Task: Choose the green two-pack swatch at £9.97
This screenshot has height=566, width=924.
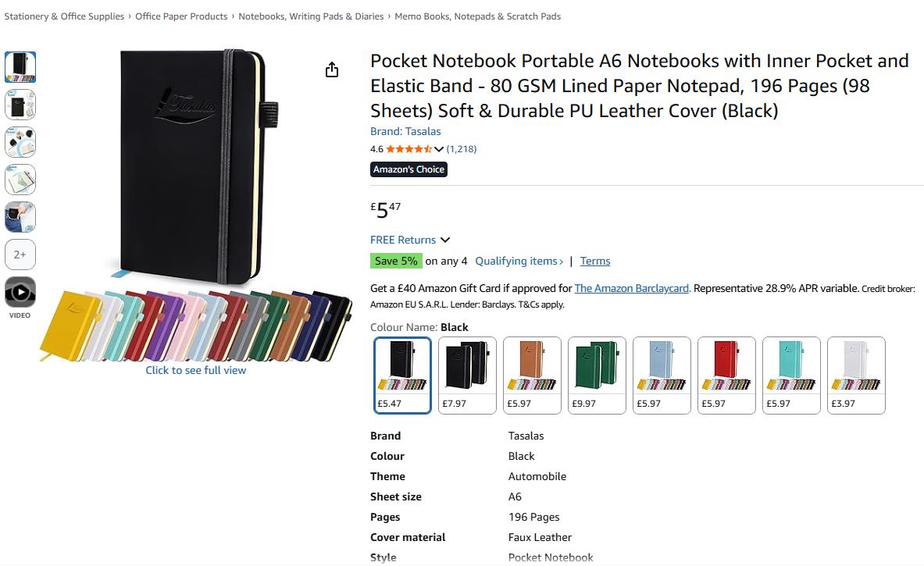Action: 597,375
